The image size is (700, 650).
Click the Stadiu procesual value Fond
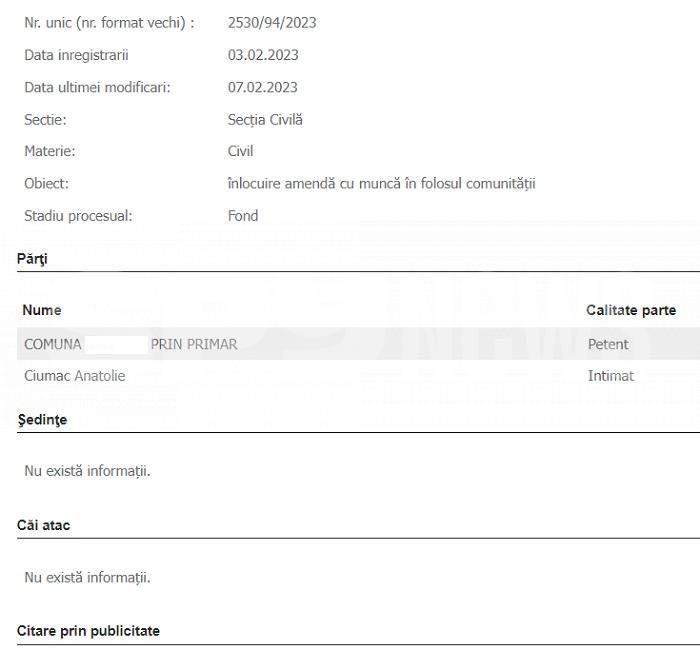point(243,216)
